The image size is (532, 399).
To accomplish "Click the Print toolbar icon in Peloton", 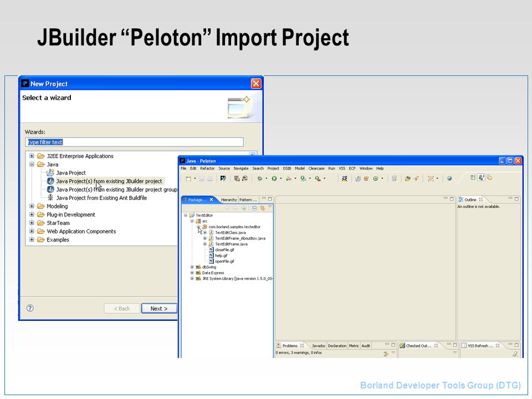I will pos(210,178).
